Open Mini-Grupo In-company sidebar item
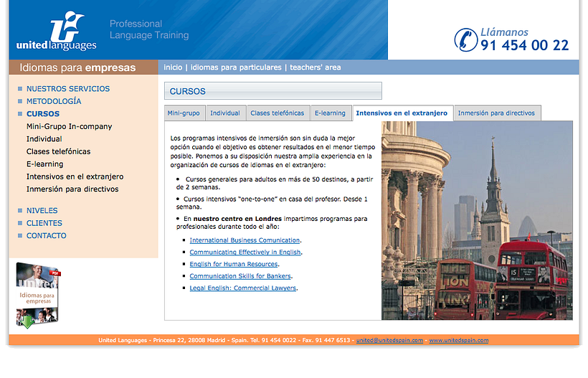 (69, 127)
